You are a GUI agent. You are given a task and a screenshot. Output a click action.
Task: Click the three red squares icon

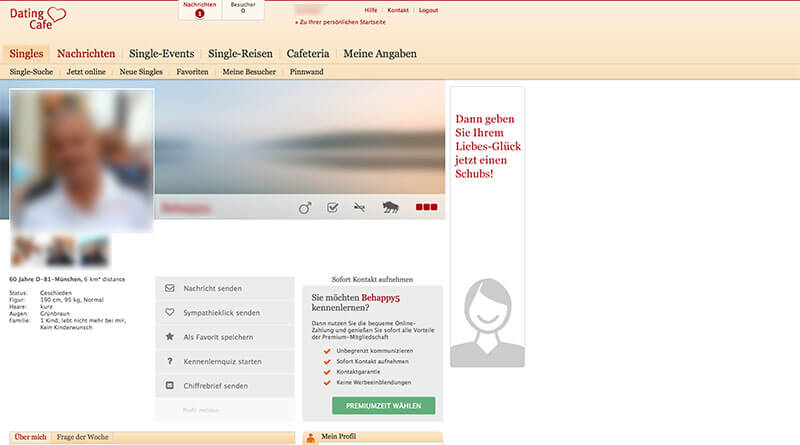pos(427,208)
